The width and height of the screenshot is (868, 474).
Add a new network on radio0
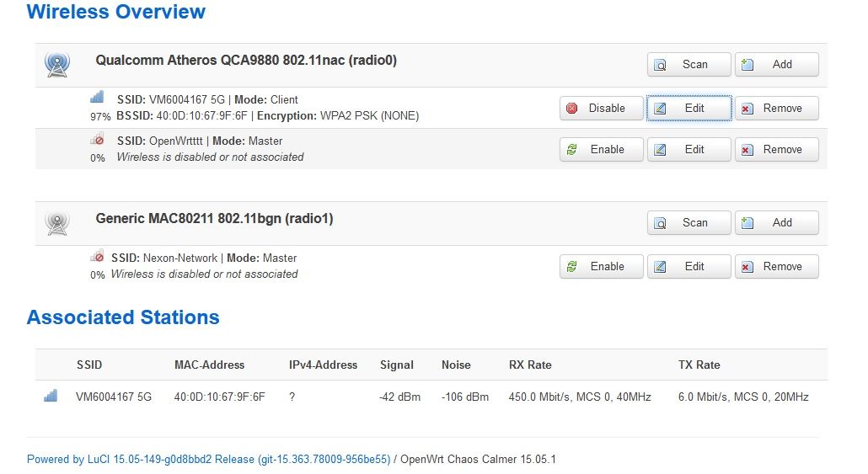776,65
